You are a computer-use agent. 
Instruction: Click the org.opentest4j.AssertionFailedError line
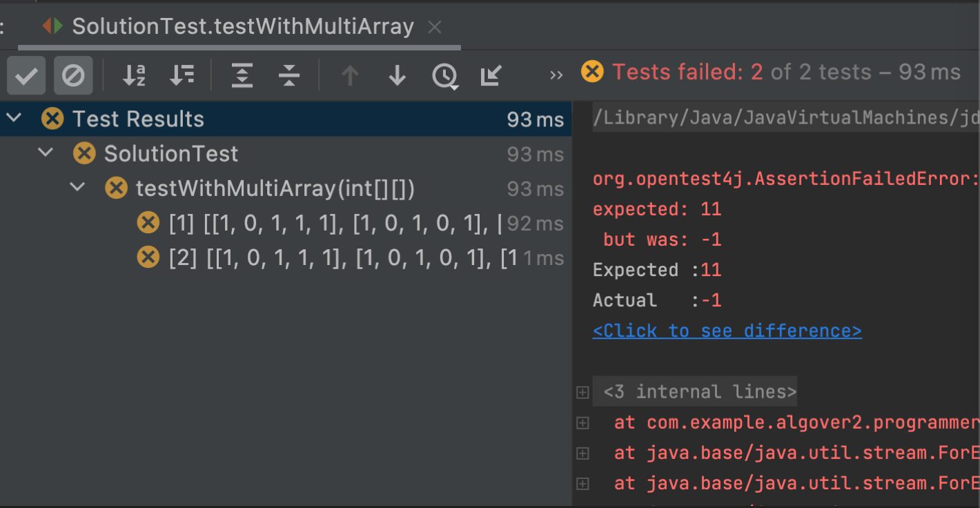[x=786, y=179]
